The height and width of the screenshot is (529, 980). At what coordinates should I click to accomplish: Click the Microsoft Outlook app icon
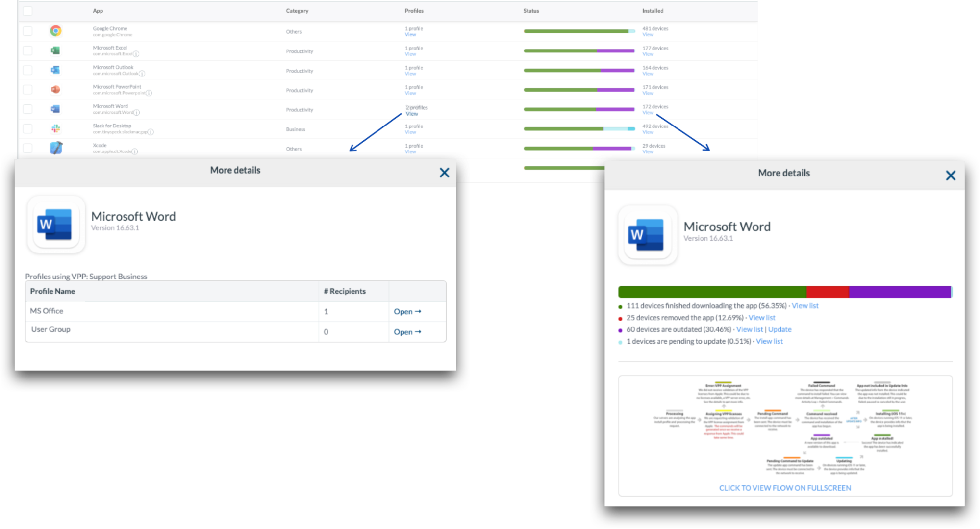pos(55,70)
